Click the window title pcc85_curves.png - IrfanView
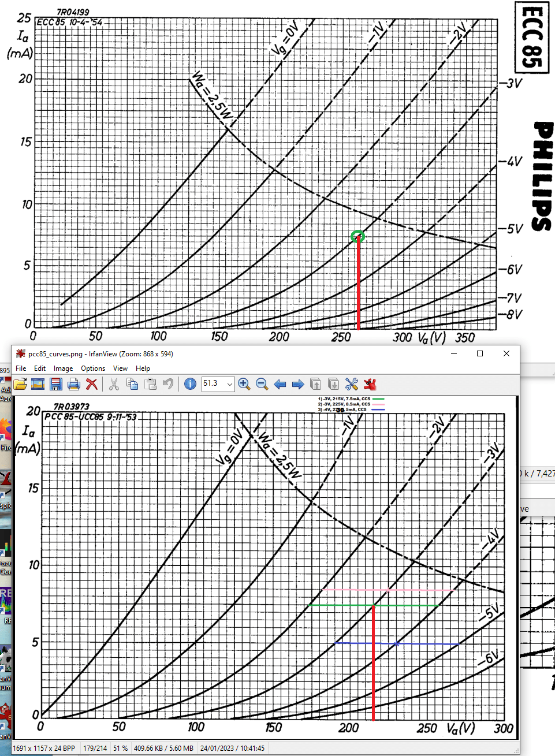This screenshot has width=555, height=756. click(100, 354)
